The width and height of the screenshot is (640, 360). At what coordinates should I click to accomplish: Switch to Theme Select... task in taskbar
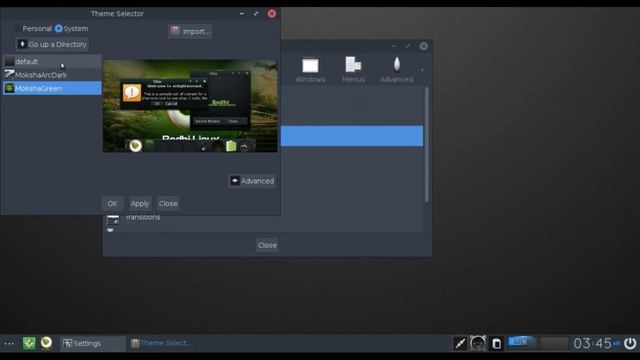coord(162,343)
